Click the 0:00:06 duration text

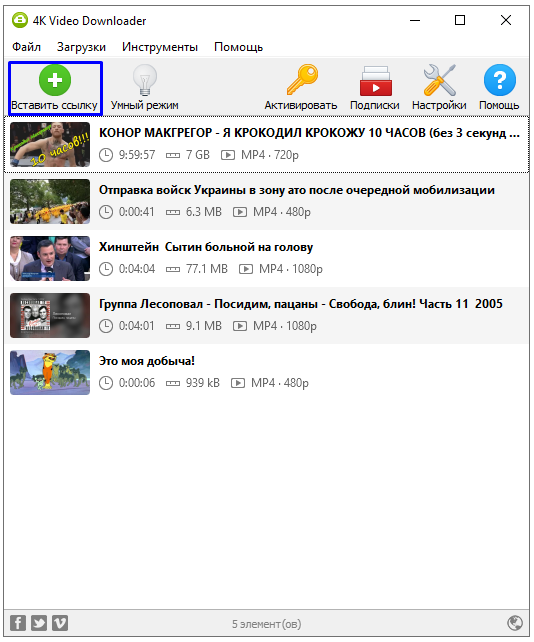[137, 383]
